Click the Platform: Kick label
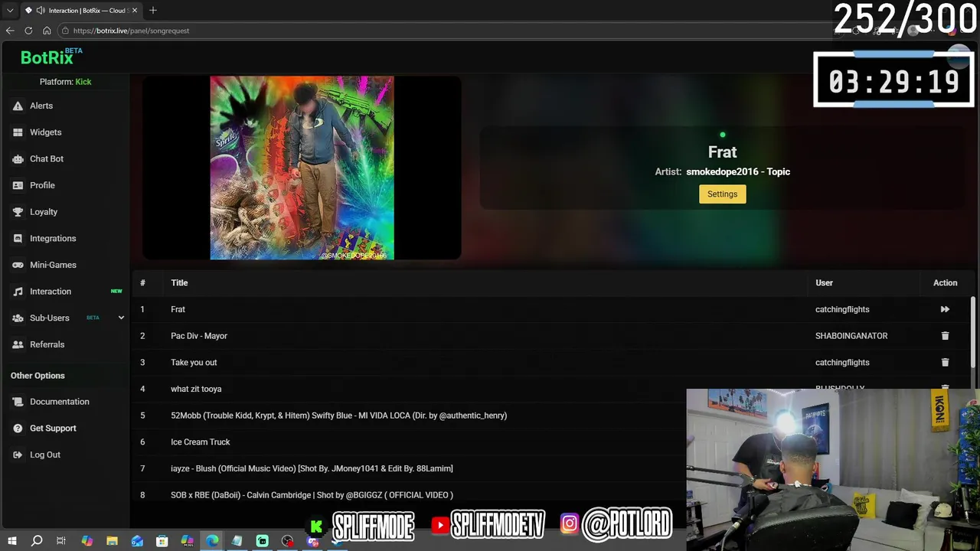980x551 pixels. [65, 82]
